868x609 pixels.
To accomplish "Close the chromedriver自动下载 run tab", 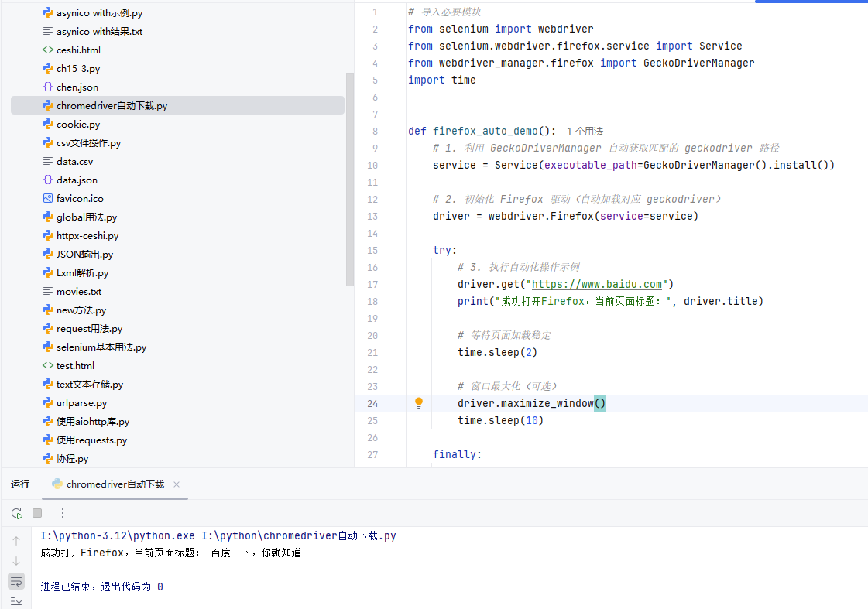I will (x=177, y=484).
